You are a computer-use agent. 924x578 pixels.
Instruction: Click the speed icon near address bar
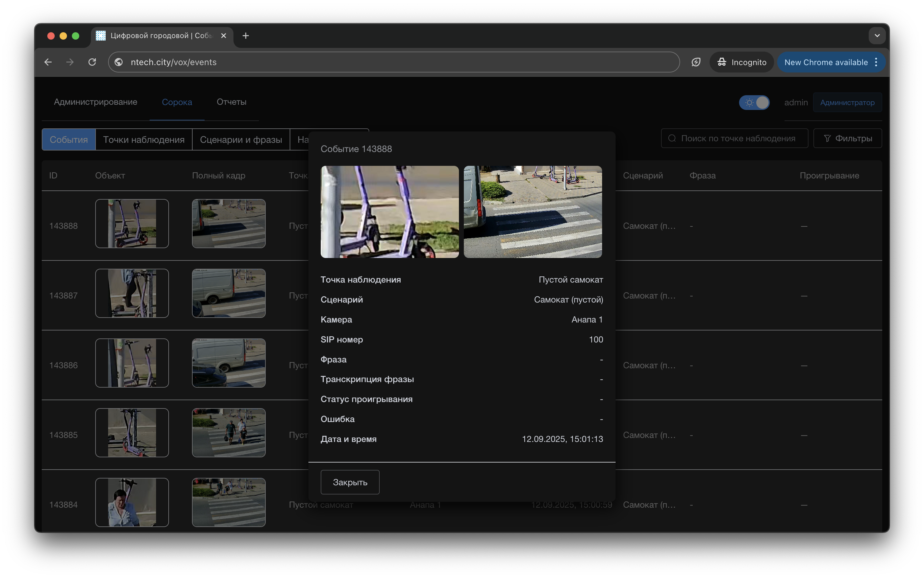(696, 62)
